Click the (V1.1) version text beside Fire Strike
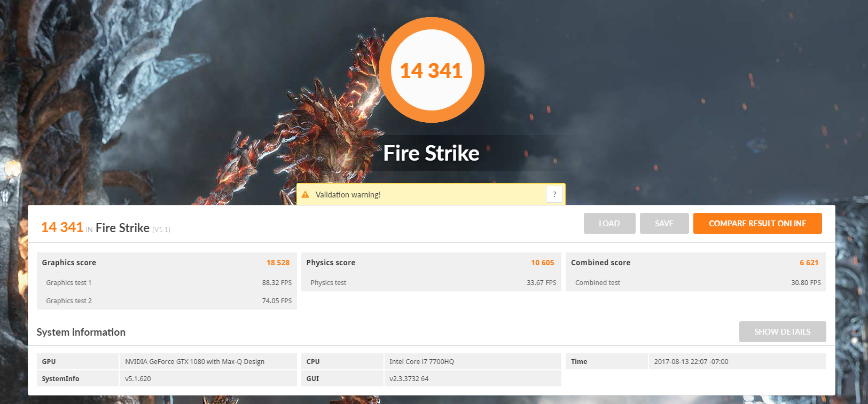 click(161, 229)
